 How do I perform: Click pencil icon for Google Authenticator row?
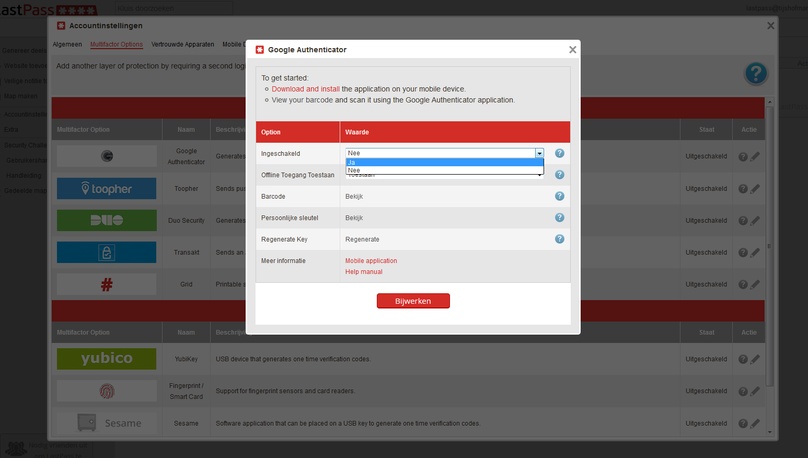(755, 156)
